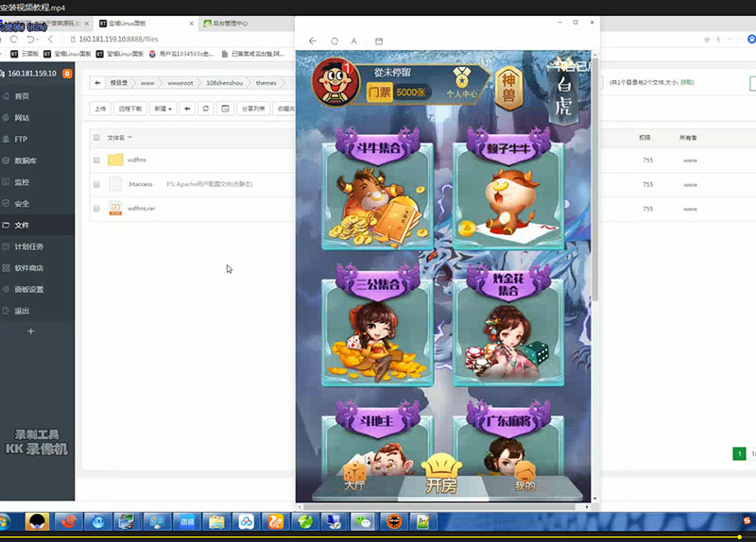Toggle checkbox for the .htaccess file

(96, 184)
